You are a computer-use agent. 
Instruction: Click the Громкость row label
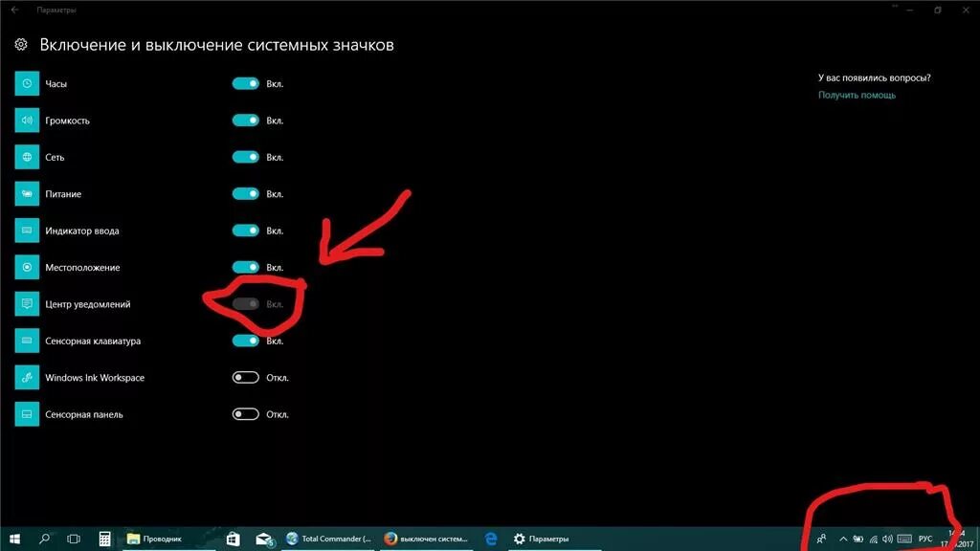68,121
